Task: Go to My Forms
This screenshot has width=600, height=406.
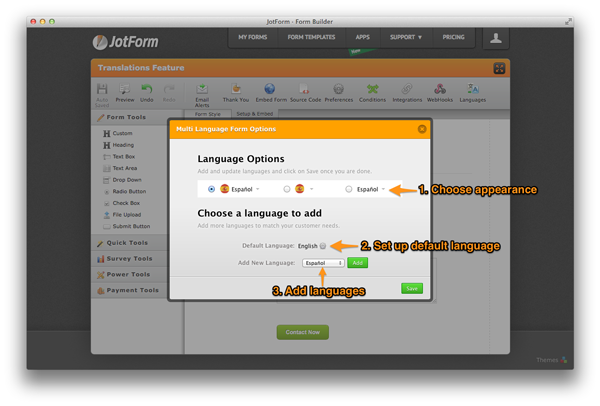Action: [253, 37]
